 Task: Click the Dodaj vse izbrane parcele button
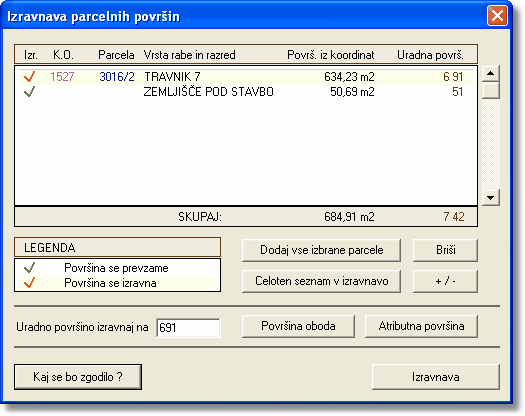pyautogui.click(x=321, y=250)
